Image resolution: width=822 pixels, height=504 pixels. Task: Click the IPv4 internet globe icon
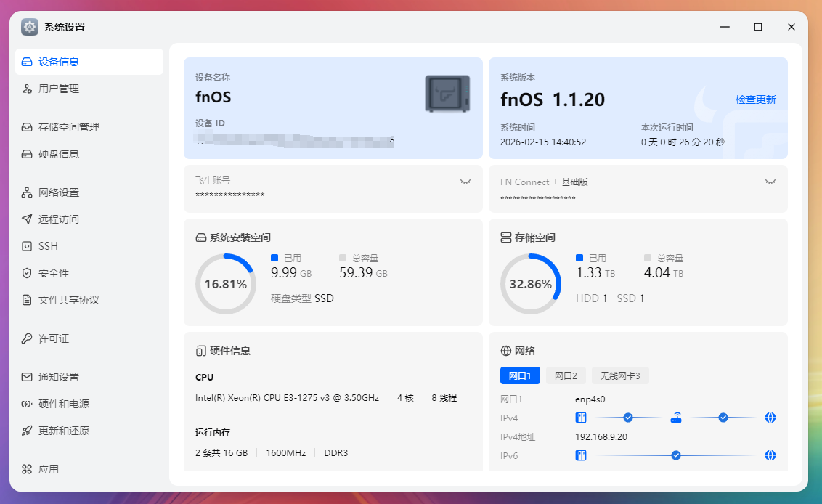770,418
